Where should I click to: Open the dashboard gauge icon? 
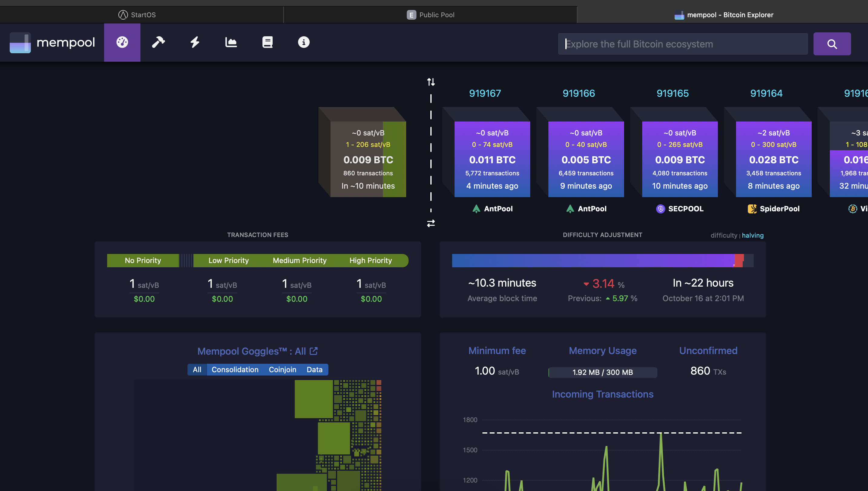122,43
